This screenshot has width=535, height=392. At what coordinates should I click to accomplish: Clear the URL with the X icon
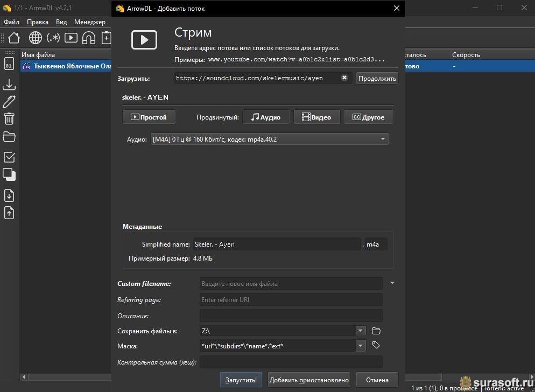(x=344, y=78)
